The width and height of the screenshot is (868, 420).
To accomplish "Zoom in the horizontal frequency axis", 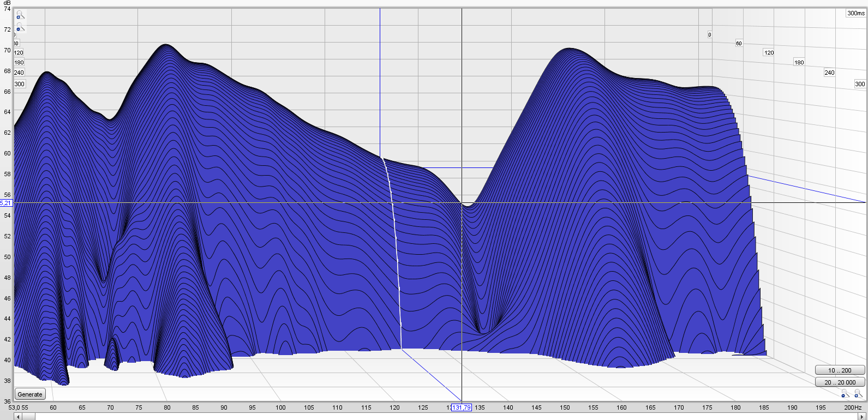I will [858, 394].
